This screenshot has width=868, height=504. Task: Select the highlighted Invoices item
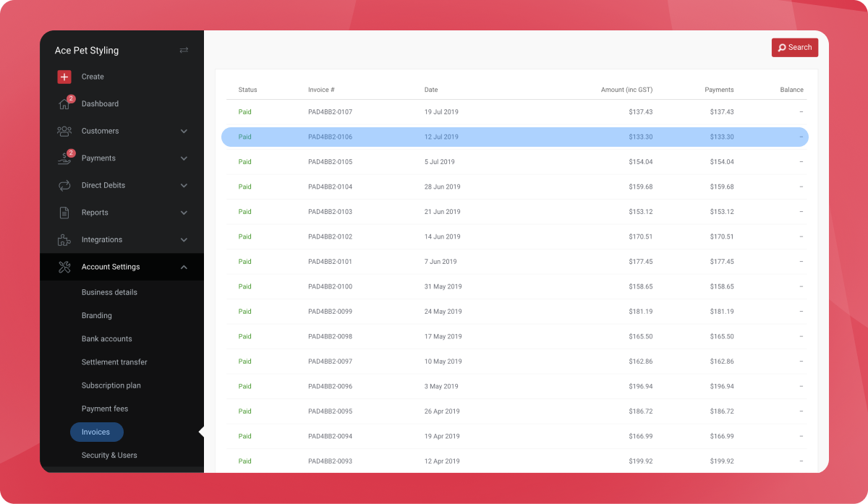pos(97,432)
